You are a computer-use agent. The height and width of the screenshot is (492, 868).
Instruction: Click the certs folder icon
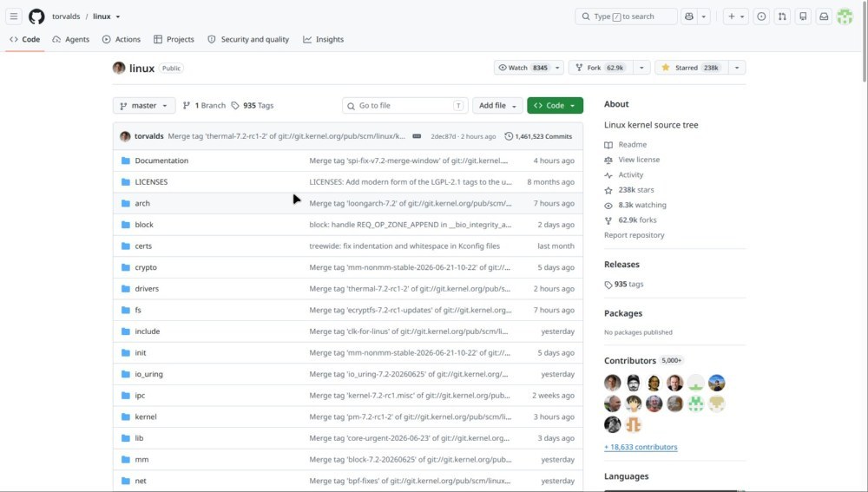coord(126,246)
